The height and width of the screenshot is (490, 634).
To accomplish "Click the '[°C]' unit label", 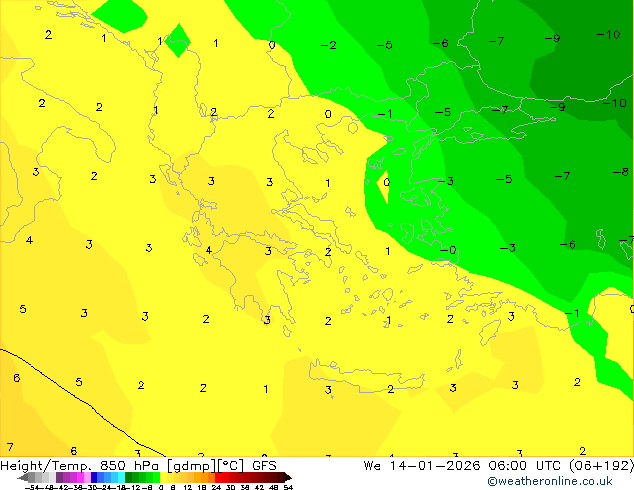I will (230, 466).
